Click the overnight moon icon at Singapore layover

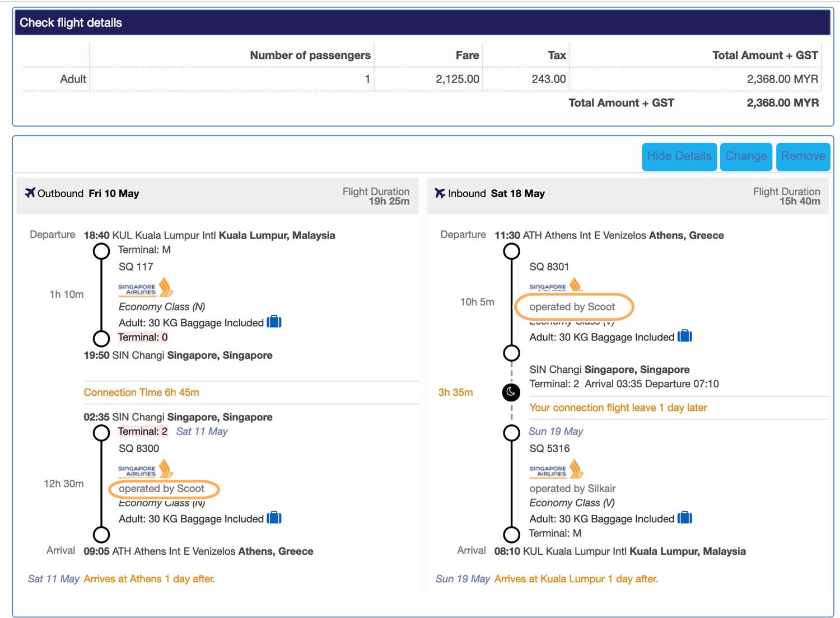point(511,392)
